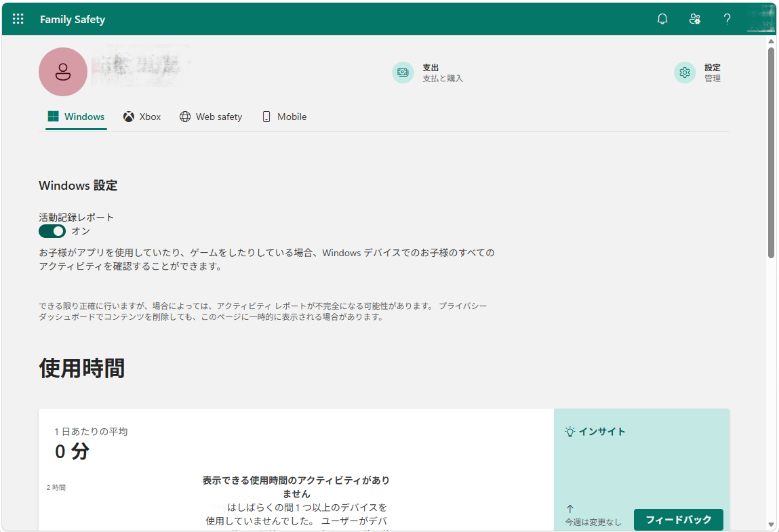779x532 pixels.
Task: Click the Family Safety title
Action: [x=73, y=20]
